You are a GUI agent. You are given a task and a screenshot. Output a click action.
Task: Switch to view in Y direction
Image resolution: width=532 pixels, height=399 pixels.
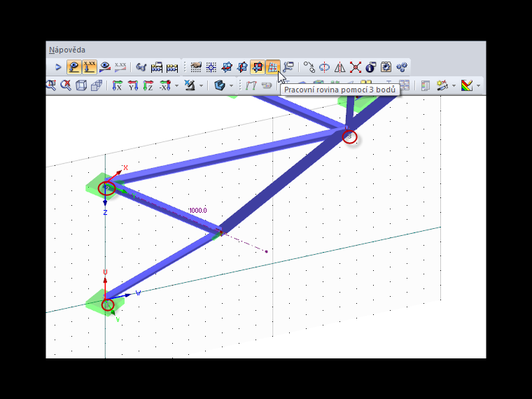tap(133, 85)
